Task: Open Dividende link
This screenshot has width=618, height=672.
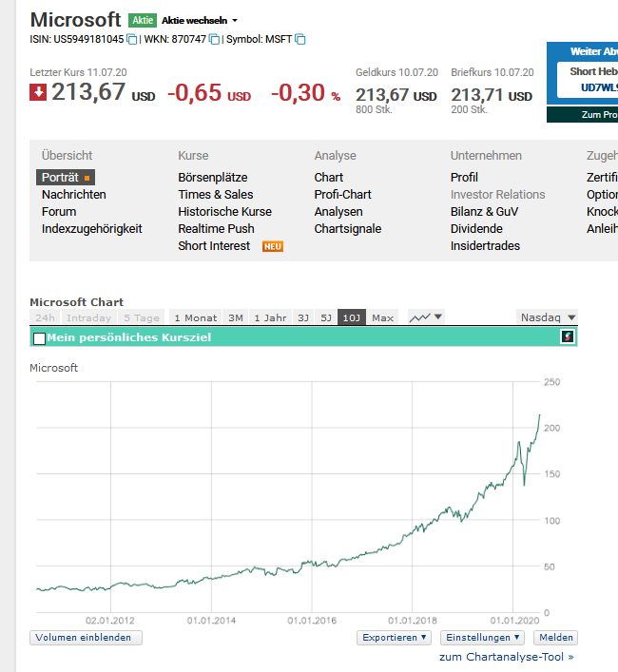Action: pos(476,229)
